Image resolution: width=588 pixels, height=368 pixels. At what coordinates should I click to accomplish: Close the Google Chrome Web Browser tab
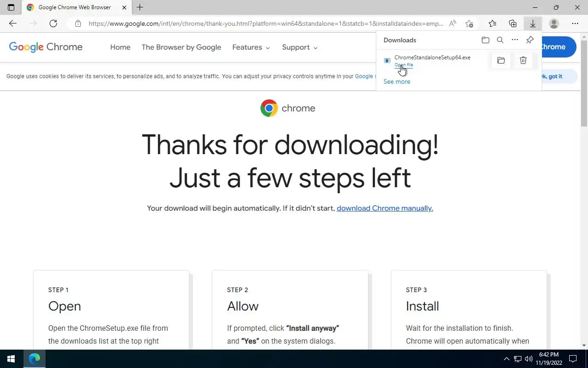(124, 7)
